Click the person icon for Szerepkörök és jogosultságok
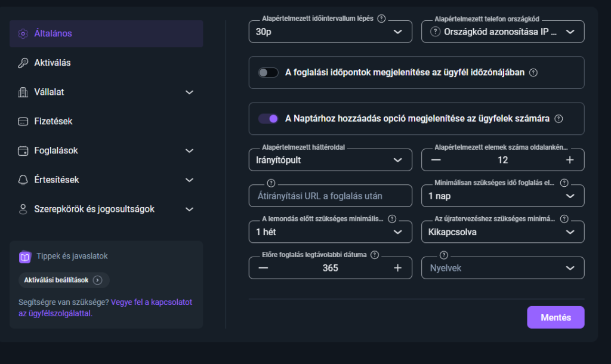Viewport: 611px width, 364px height. pyautogui.click(x=23, y=209)
